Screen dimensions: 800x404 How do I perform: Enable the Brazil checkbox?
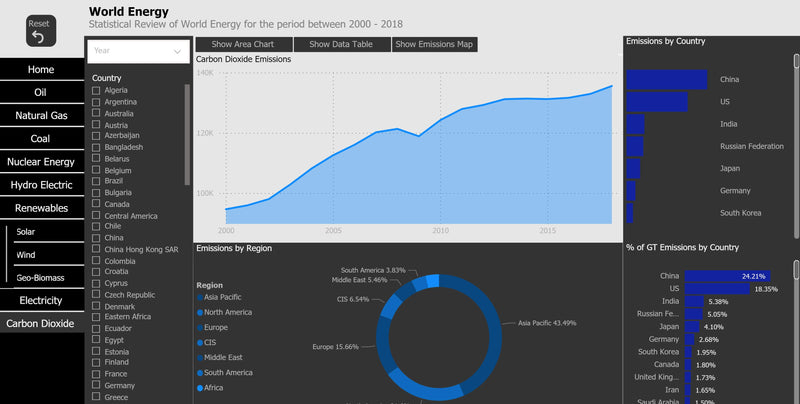(96, 181)
